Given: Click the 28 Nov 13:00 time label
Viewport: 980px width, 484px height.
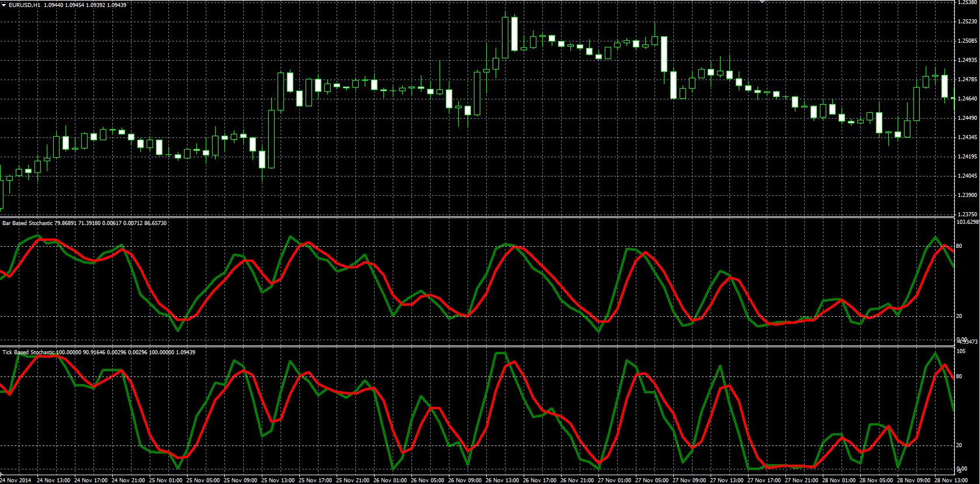Looking at the screenshot, I should (951, 480).
